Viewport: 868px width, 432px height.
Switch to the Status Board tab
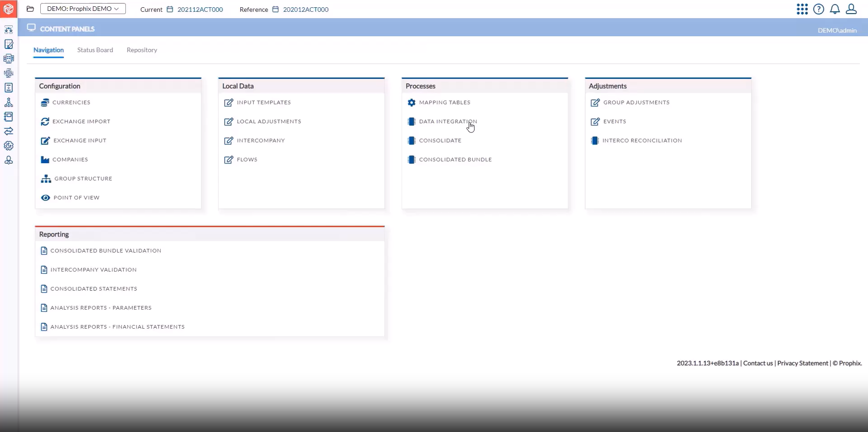click(95, 50)
